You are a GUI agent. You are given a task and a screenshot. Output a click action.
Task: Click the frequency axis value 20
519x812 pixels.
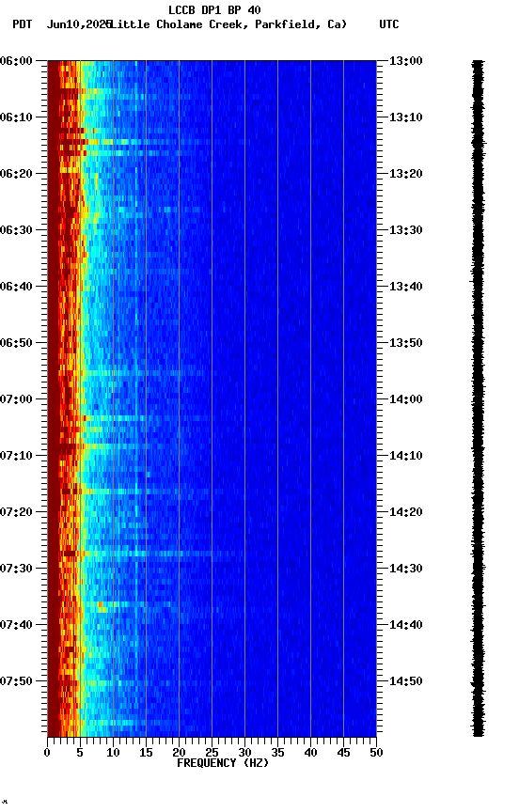click(x=179, y=753)
